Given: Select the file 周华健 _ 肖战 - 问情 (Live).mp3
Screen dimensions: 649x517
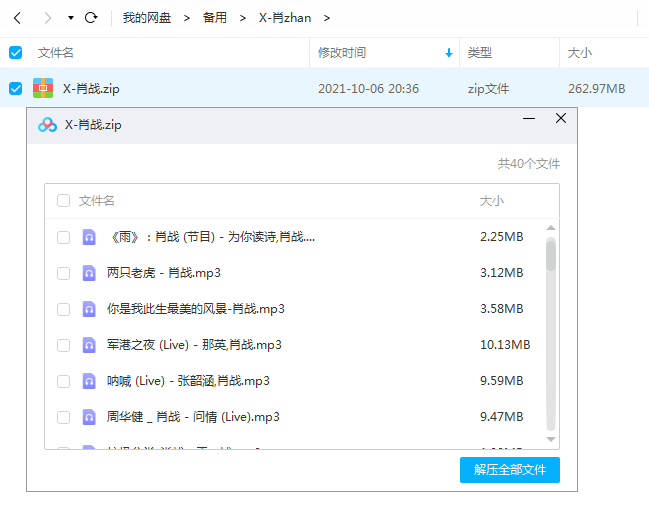Looking at the screenshot, I should pos(192,417).
